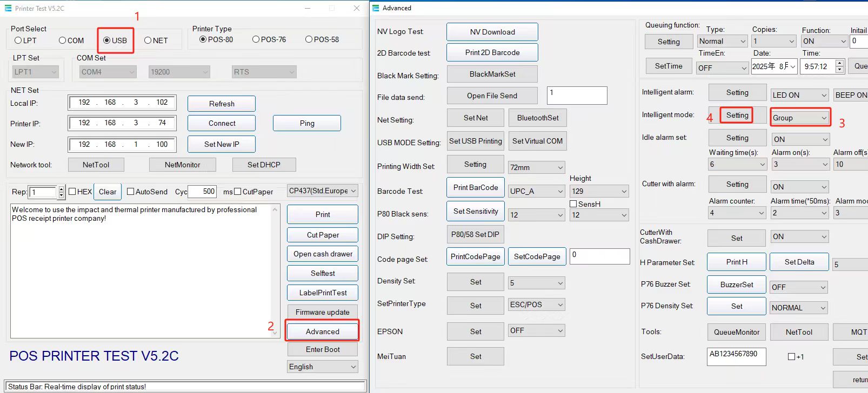Click the Set Net button
Screen dimensions: 868x393
(476, 118)
